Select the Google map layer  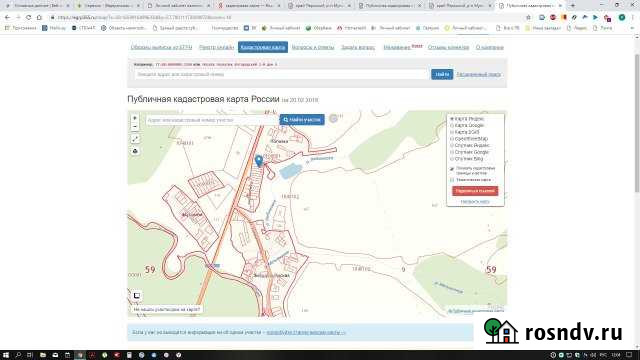tap(467, 125)
